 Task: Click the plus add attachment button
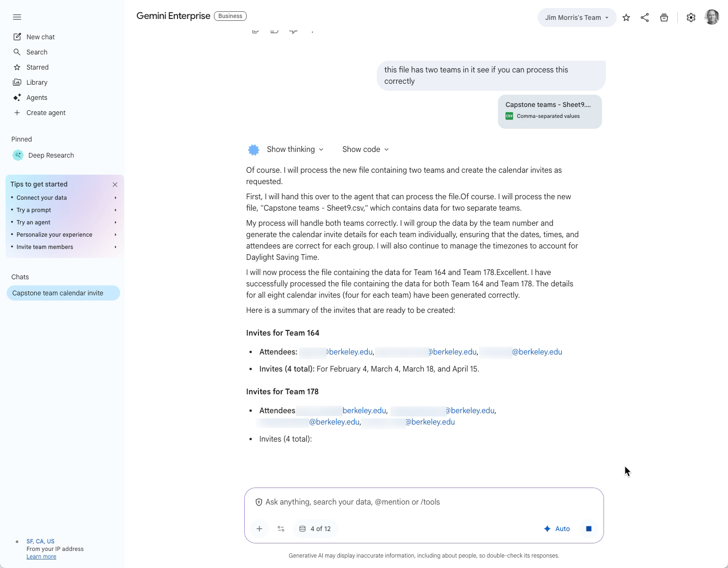point(259,529)
